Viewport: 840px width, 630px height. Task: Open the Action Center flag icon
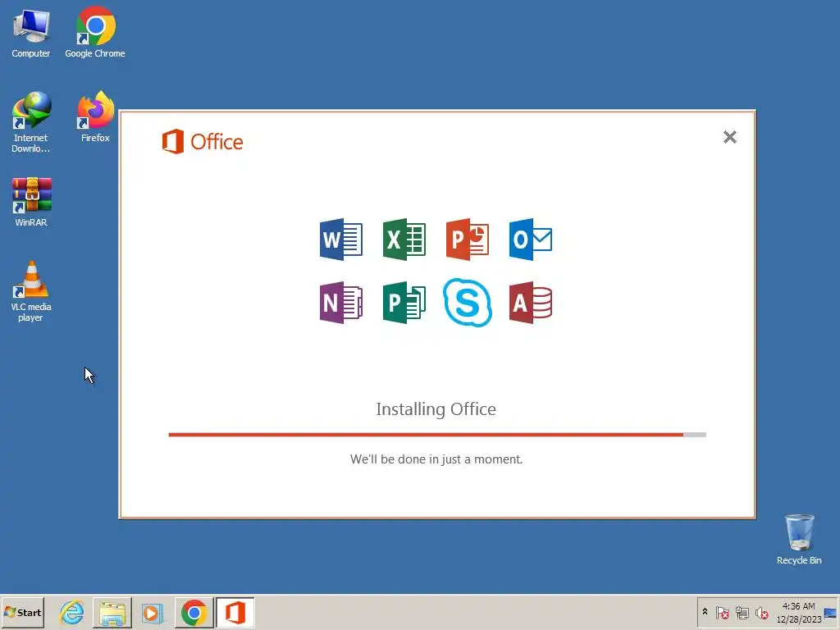point(722,612)
